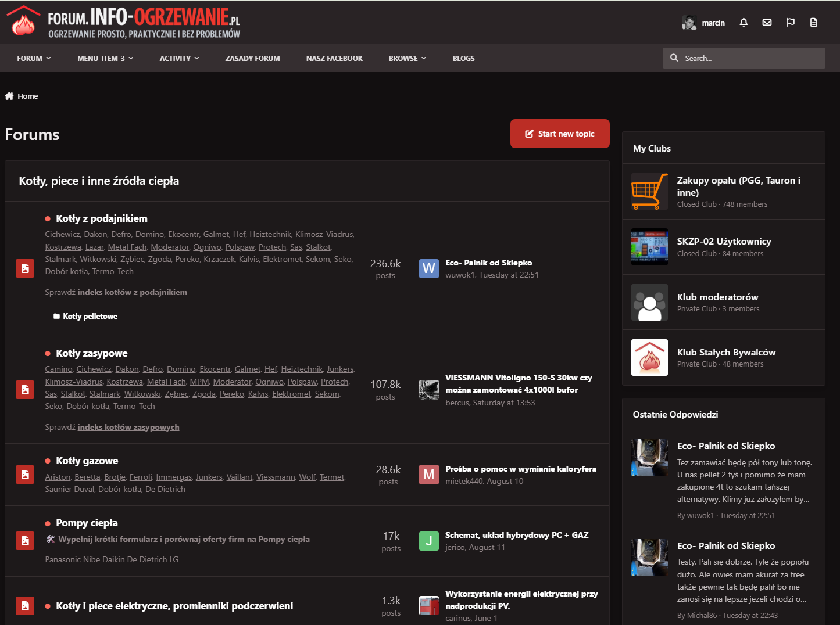840x625 pixels.
Task: Expand the MENU_ITEM_3 dropdown
Action: 105,58
